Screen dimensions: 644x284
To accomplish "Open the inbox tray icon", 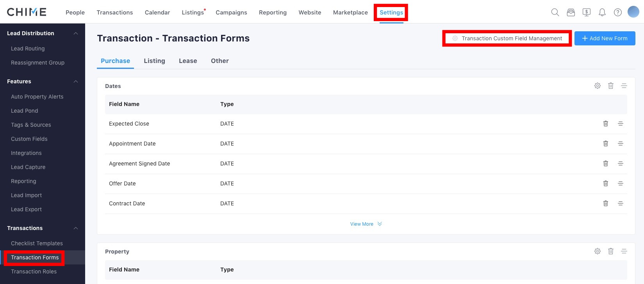I will point(571,12).
